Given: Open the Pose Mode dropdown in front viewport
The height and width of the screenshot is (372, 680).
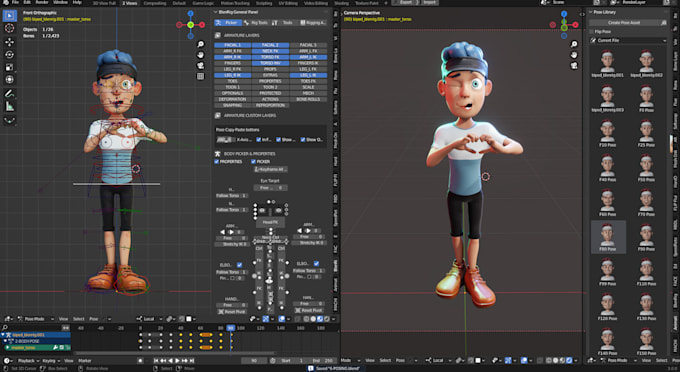Looking at the screenshot, I should (36, 319).
